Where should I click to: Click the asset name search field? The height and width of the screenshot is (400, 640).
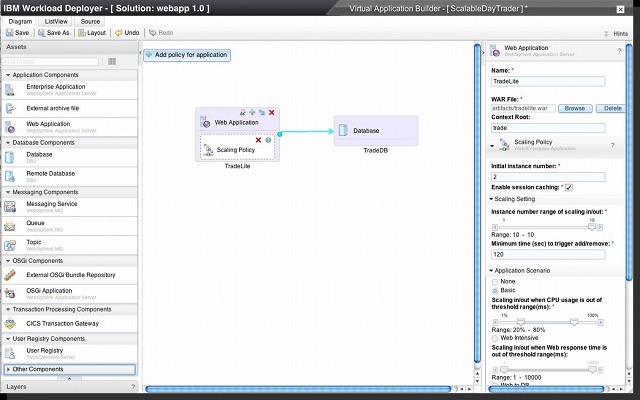tap(50, 62)
